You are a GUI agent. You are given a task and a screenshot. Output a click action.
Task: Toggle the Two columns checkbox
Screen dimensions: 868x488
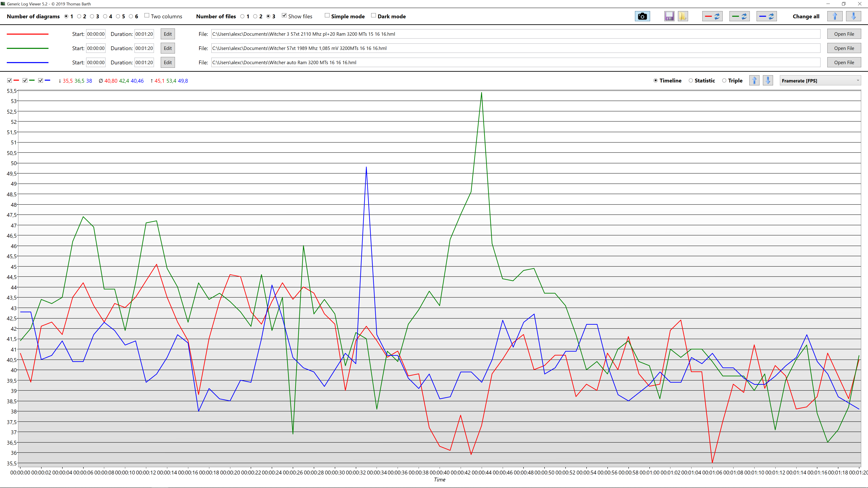click(147, 16)
